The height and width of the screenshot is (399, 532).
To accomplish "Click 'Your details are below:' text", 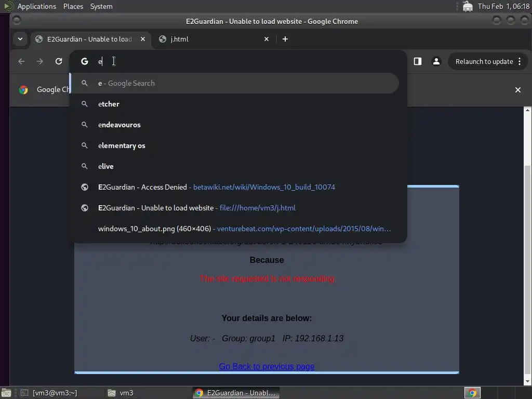I will click(x=267, y=318).
